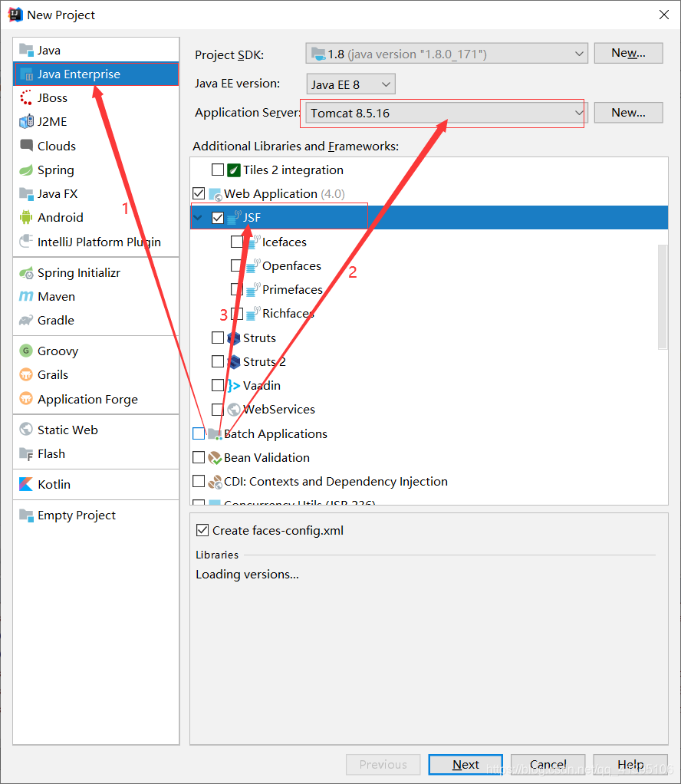The width and height of the screenshot is (681, 784).
Task: Click the Help button
Action: pyautogui.click(x=630, y=765)
